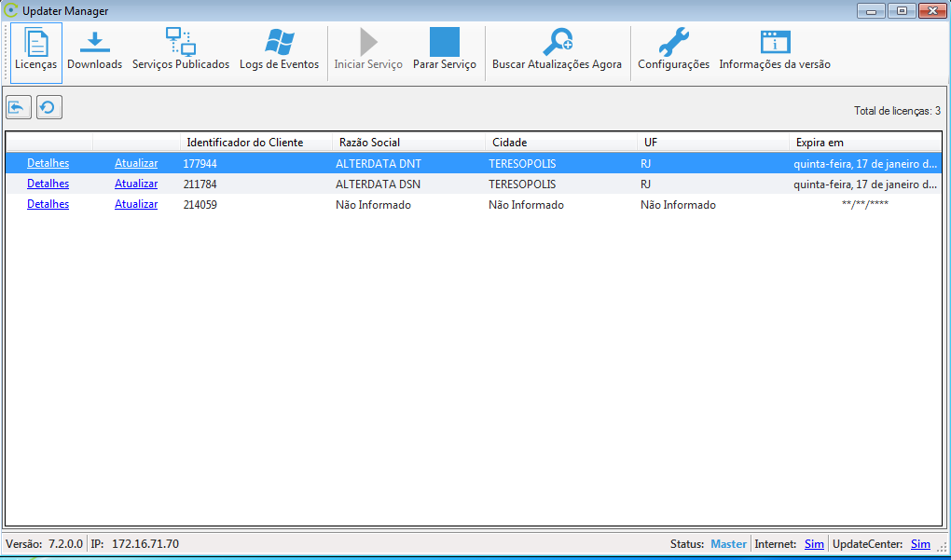Click client identifier 177944
This screenshot has width=951, height=560.
200,164
